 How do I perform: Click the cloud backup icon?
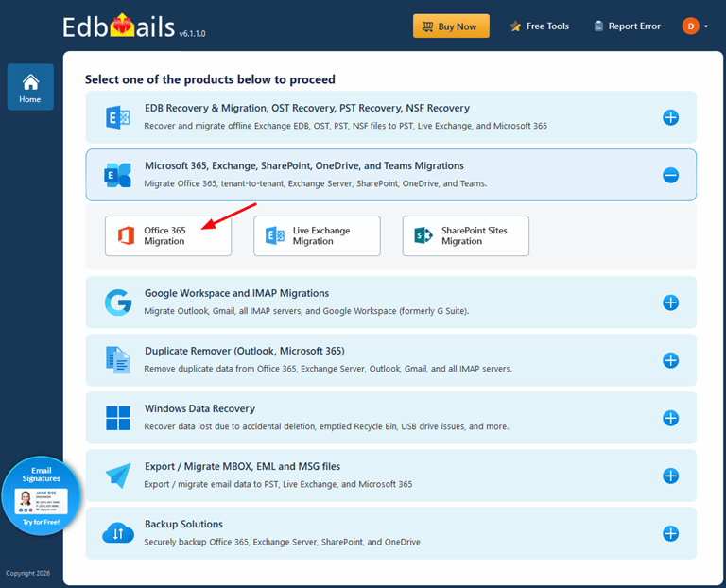(118, 533)
